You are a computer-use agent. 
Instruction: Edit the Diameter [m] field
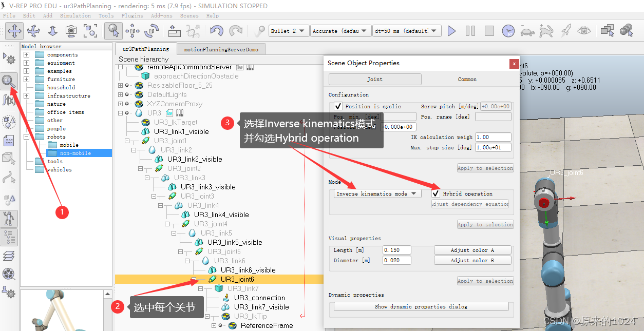(397, 260)
